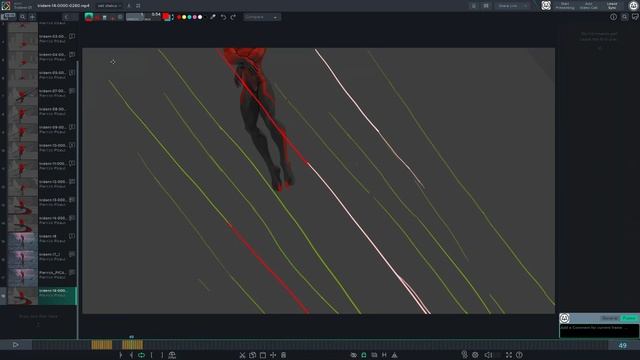Open the Compare dropdown
The image size is (640, 360).
click(x=262, y=17)
